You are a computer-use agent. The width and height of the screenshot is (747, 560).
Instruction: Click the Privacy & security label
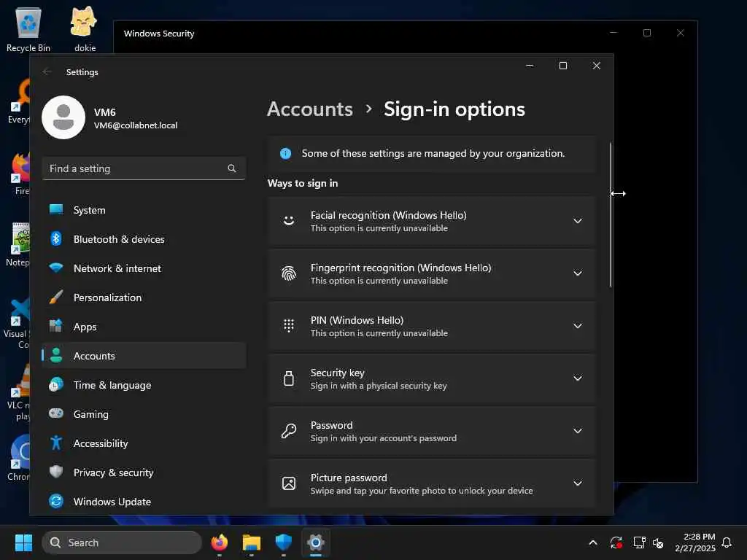point(113,472)
